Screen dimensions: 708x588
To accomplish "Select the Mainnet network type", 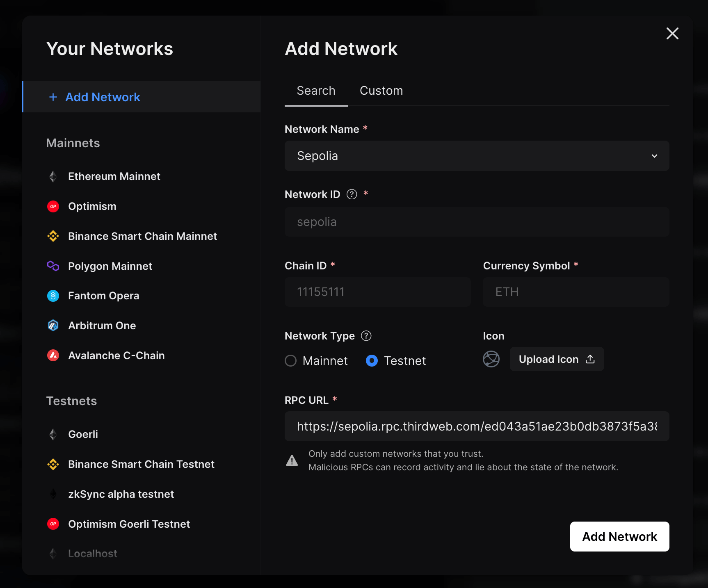I will tap(291, 360).
